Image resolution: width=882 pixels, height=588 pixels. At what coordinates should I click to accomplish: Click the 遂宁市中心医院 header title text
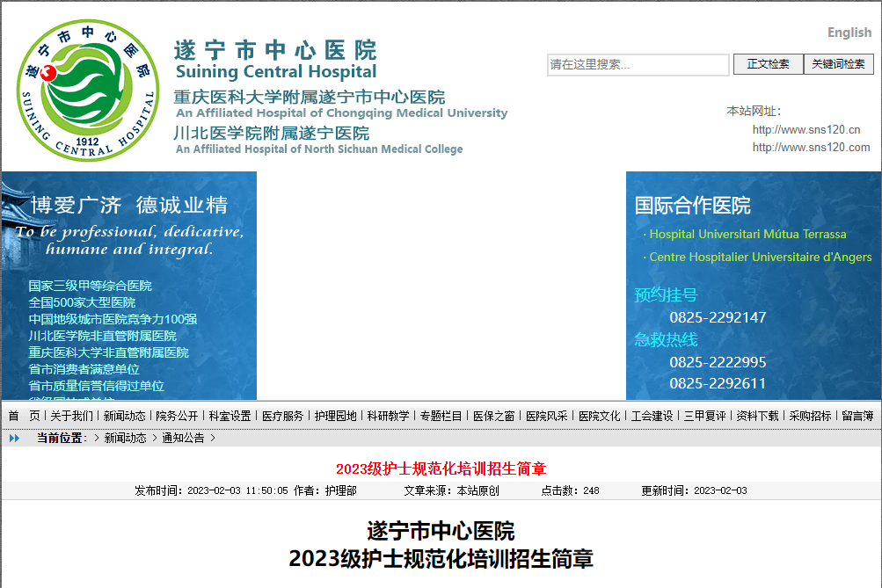pyautogui.click(x=275, y=51)
